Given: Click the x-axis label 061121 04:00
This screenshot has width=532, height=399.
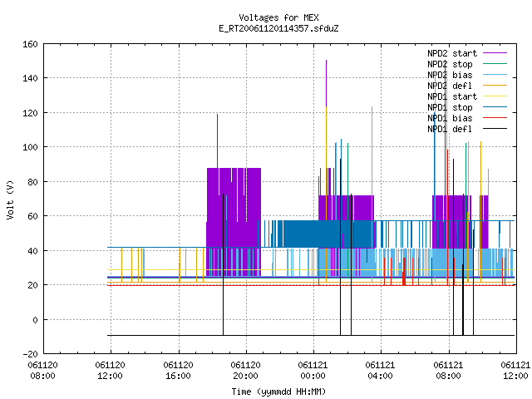Looking at the screenshot, I should click(380, 371).
